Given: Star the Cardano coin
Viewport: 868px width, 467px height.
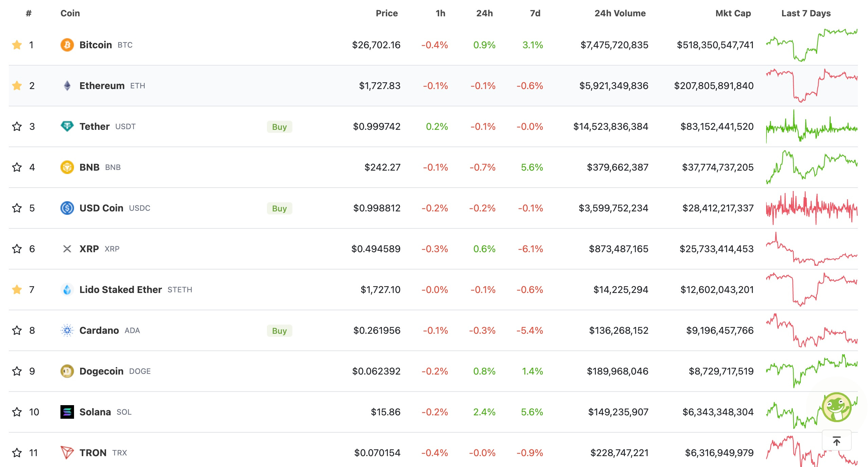Looking at the screenshot, I should (x=17, y=330).
